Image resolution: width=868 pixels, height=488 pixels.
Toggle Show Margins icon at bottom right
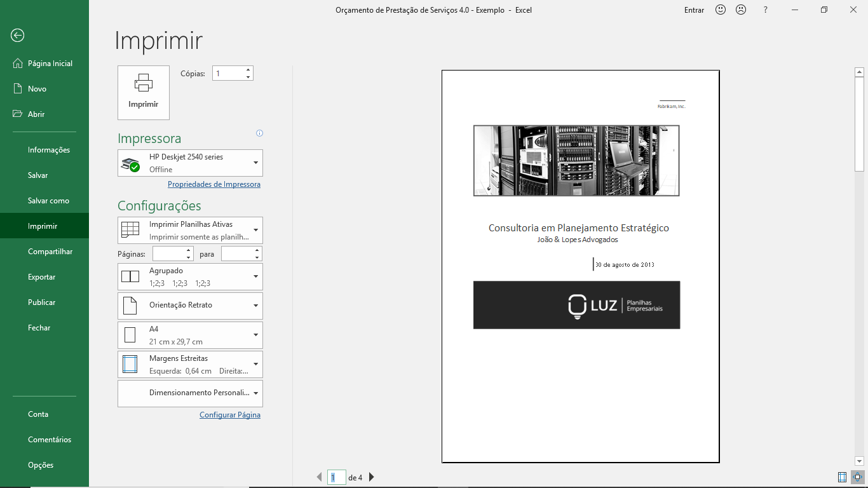pyautogui.click(x=842, y=477)
